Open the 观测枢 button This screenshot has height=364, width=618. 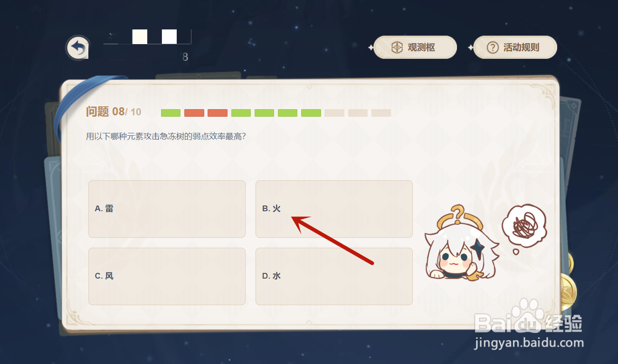tap(415, 47)
